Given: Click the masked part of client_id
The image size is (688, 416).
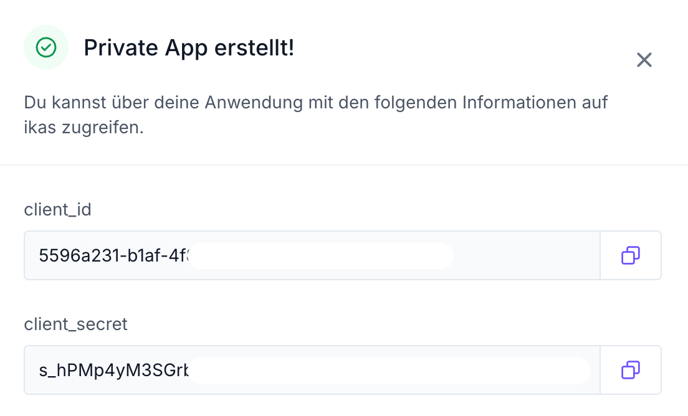Looking at the screenshot, I should coord(321,256).
